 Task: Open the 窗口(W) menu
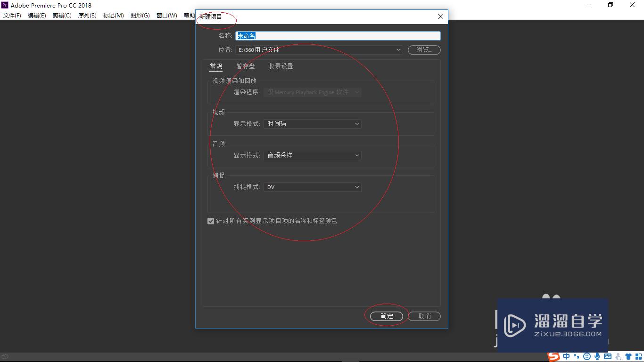[x=167, y=16]
